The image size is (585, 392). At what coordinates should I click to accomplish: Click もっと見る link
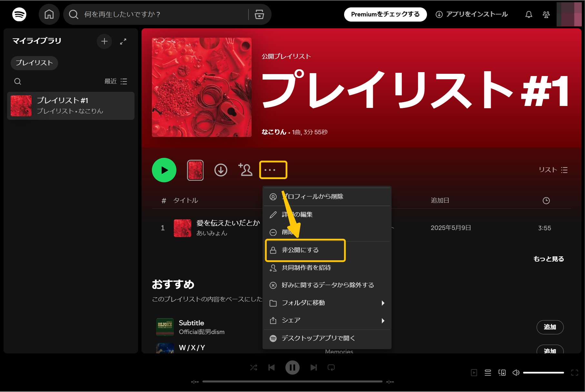click(549, 259)
